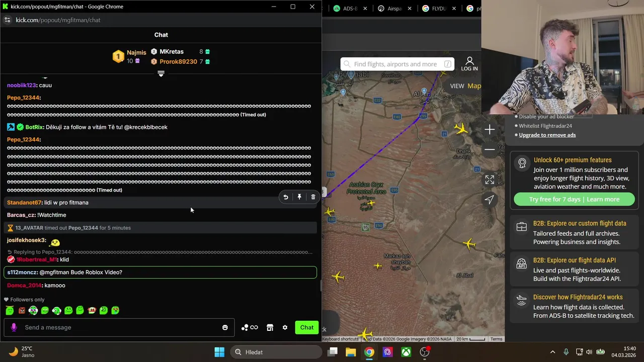This screenshot has height=362, width=644.
Task: Click Try free for 7 days button
Action: click(x=574, y=199)
